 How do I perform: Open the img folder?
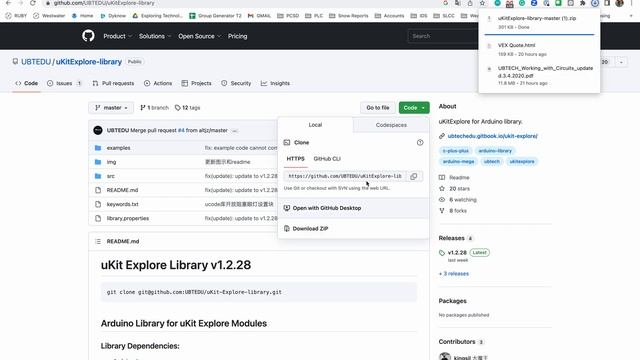(111, 162)
